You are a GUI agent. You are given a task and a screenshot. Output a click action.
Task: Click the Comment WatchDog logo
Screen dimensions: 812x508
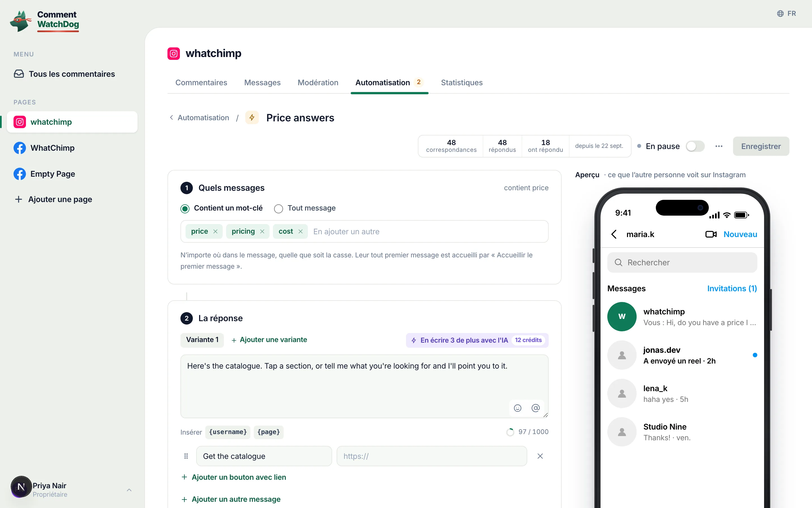45,21
